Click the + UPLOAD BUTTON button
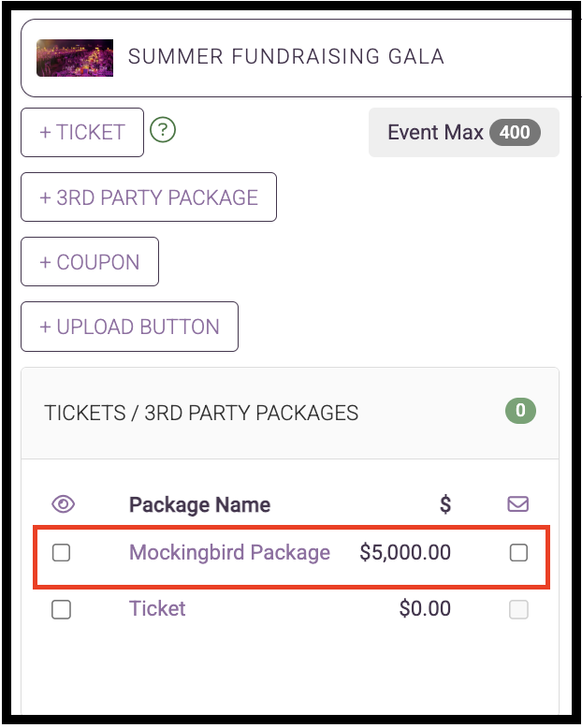 tap(129, 327)
